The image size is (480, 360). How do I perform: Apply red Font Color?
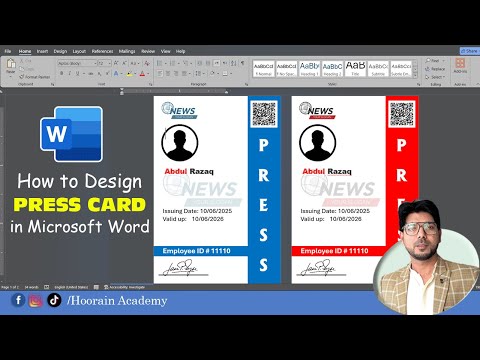coord(142,73)
